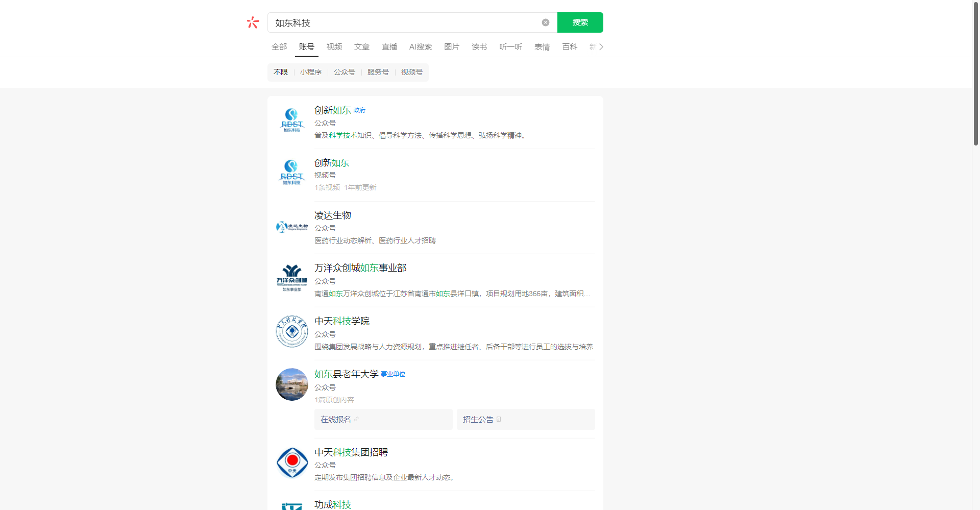This screenshot has width=980, height=510.
Task: Open 中天科技学院 result title
Action: coord(342,321)
